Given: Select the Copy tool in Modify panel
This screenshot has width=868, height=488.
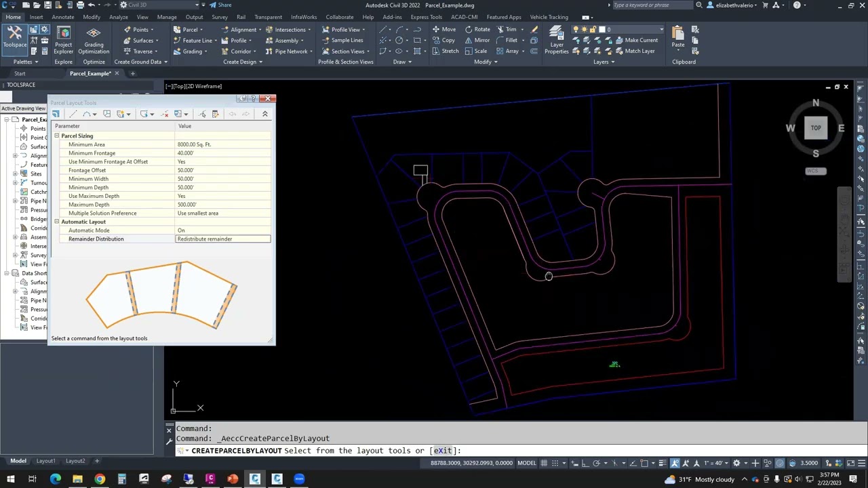Looking at the screenshot, I should pos(443,40).
